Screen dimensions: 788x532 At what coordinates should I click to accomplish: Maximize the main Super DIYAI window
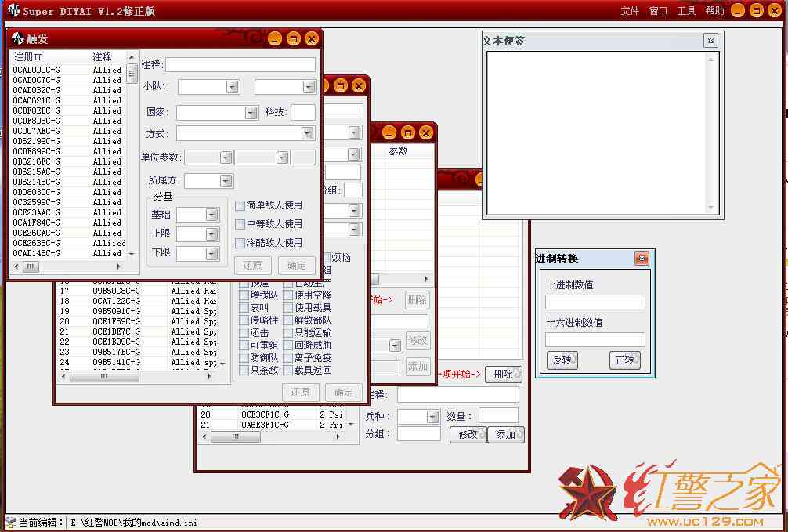757,10
